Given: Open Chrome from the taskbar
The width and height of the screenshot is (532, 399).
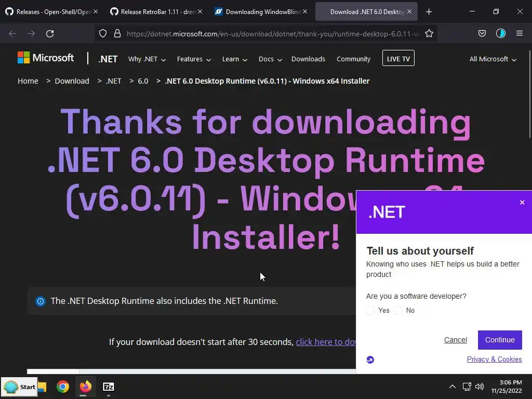Looking at the screenshot, I should click(x=63, y=387).
